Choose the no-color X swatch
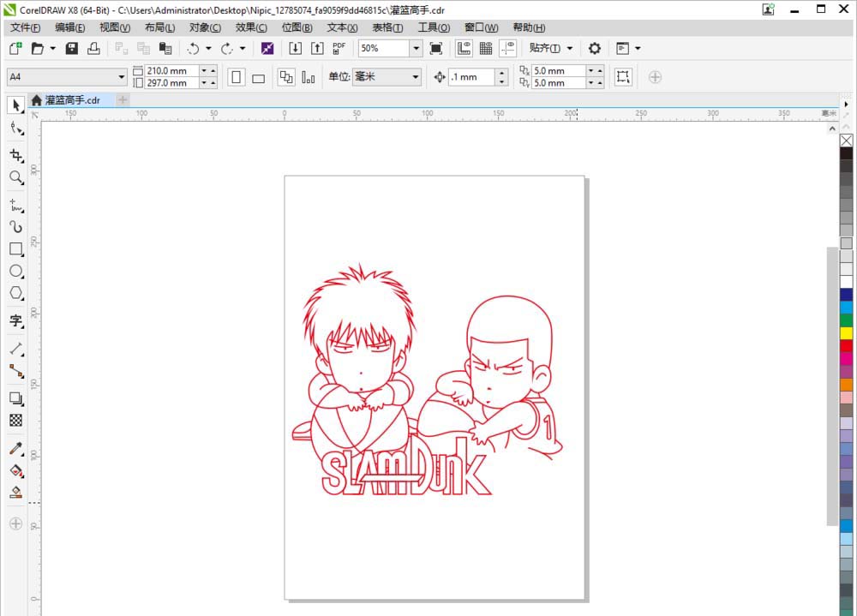Image resolution: width=857 pixels, height=616 pixels. pos(846,141)
